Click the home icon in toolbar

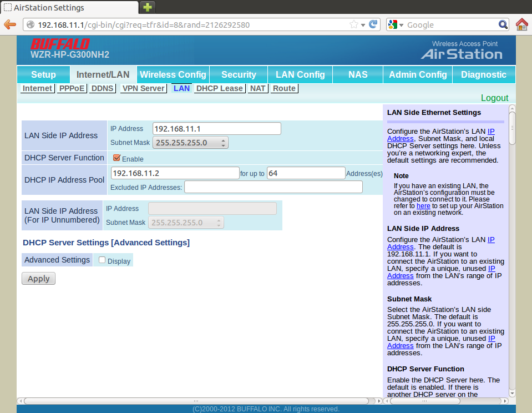[521, 24]
